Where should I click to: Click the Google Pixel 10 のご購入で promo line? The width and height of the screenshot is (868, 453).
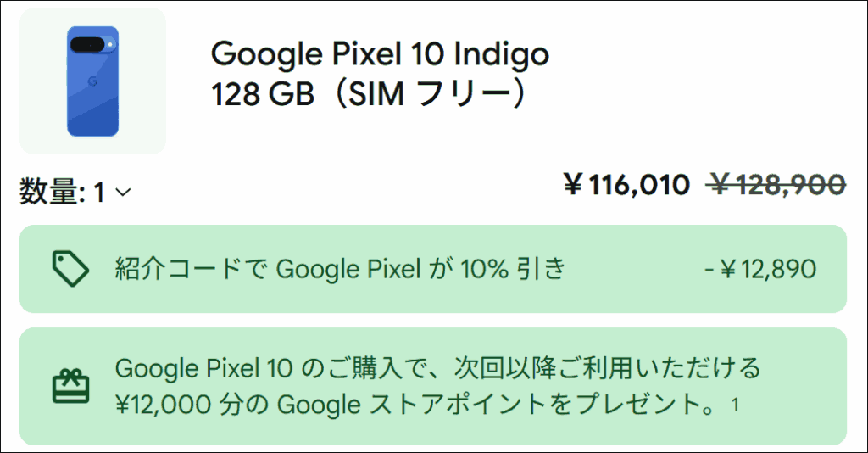[437, 369]
